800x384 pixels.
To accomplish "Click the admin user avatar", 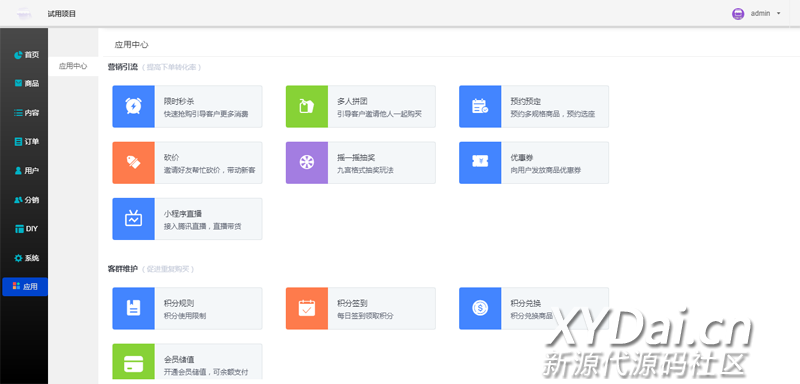I will (x=738, y=14).
